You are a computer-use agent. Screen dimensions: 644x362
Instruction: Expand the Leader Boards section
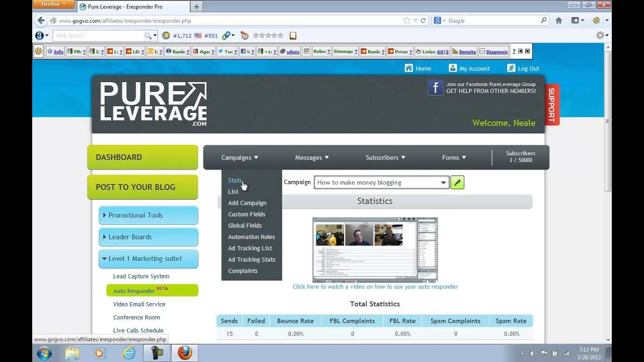coord(148,237)
